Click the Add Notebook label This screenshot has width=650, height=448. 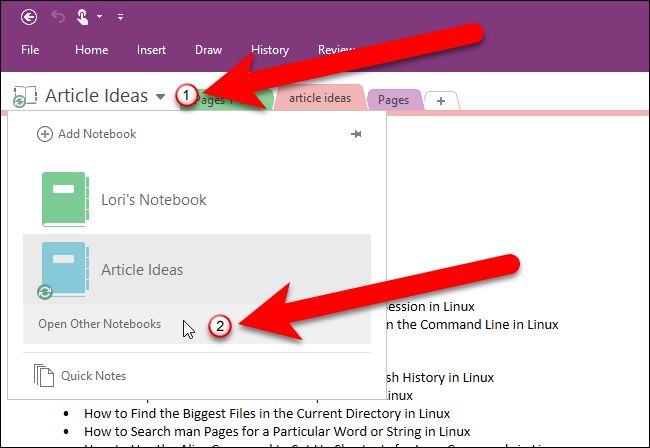coord(97,134)
